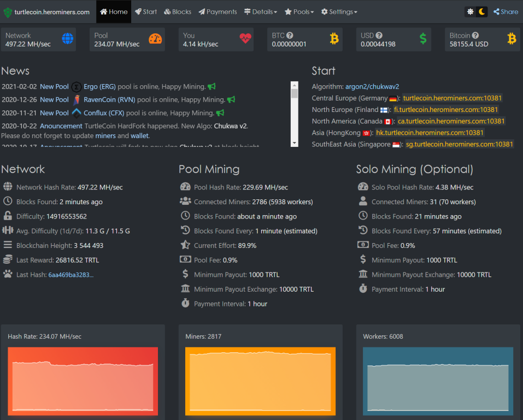Go to the Blocks page

click(178, 11)
